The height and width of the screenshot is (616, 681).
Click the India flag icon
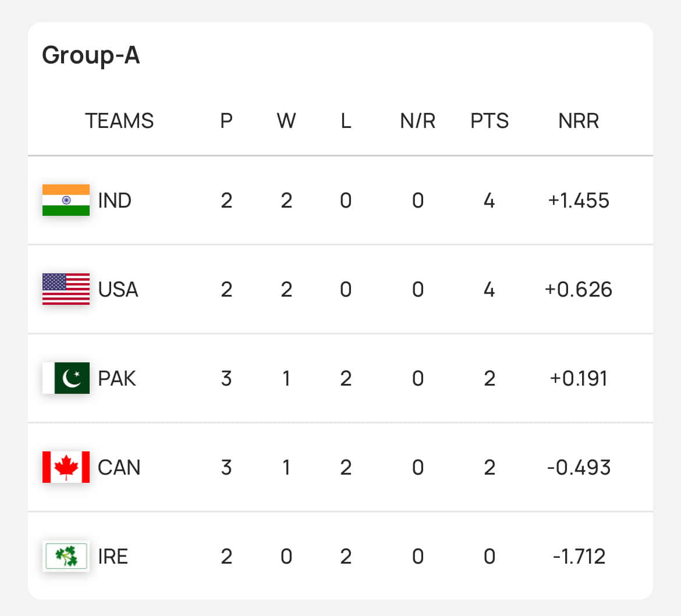click(x=66, y=200)
